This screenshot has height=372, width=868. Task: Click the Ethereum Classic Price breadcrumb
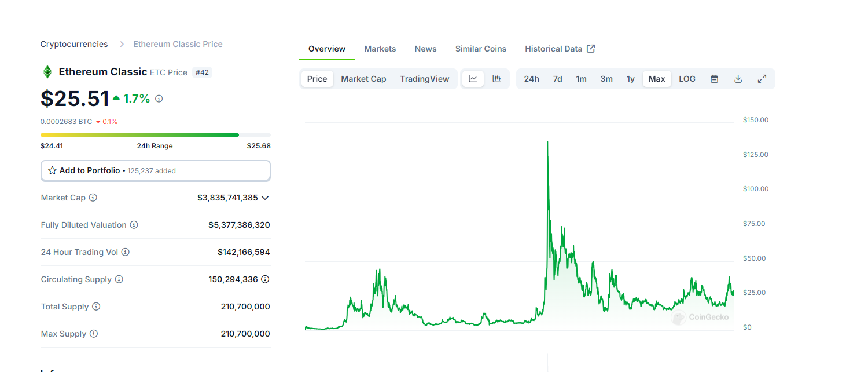(x=178, y=44)
